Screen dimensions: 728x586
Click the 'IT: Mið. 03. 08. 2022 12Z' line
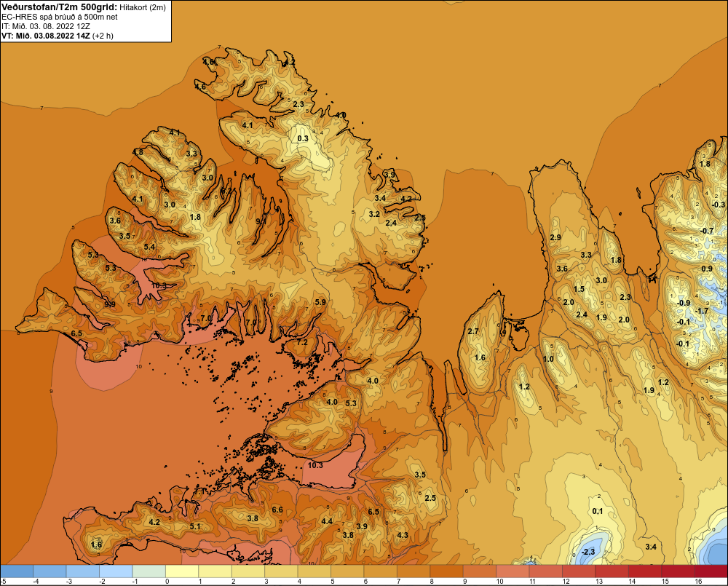pos(47,26)
